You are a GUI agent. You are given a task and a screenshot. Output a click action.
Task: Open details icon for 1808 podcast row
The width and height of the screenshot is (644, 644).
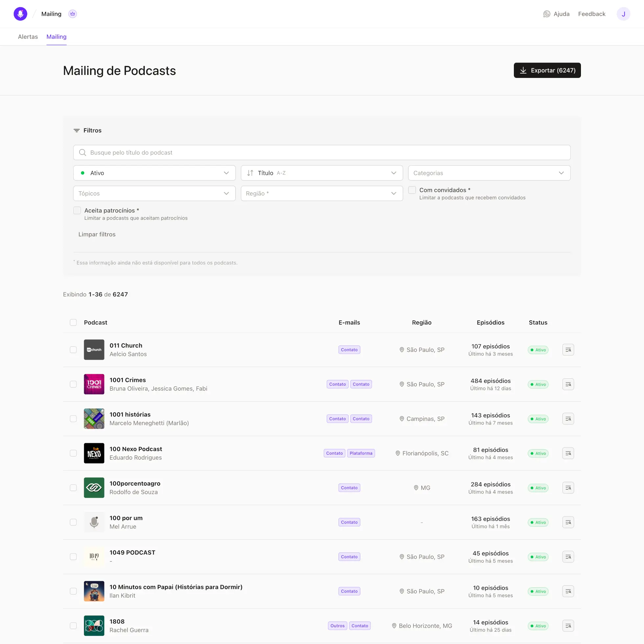pos(568,626)
